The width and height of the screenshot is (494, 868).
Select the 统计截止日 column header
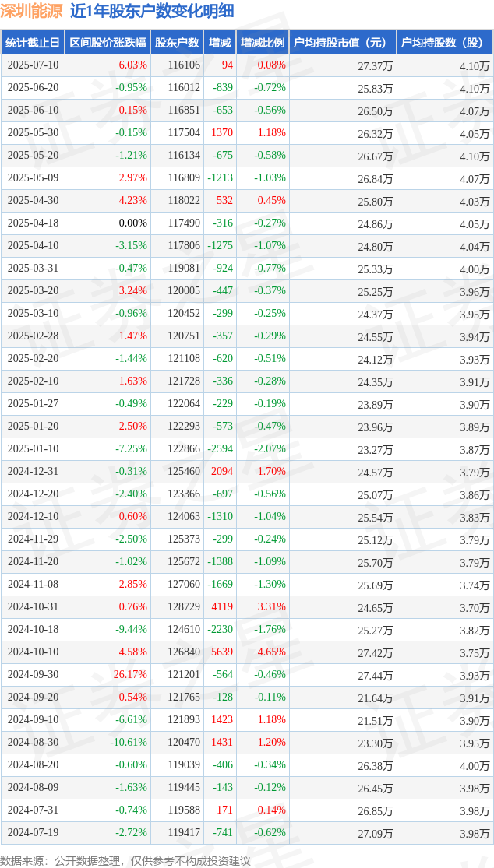(32, 43)
